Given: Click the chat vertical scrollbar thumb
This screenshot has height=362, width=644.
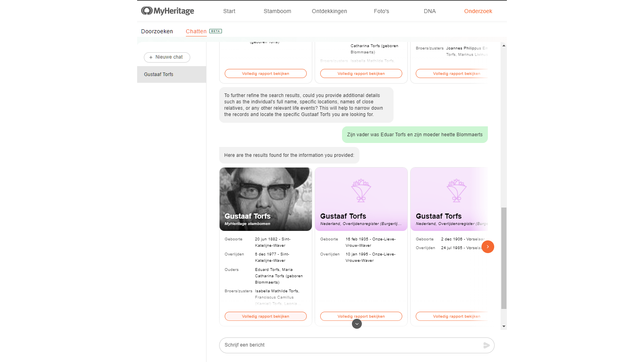Looking at the screenshot, I should click(x=504, y=258).
